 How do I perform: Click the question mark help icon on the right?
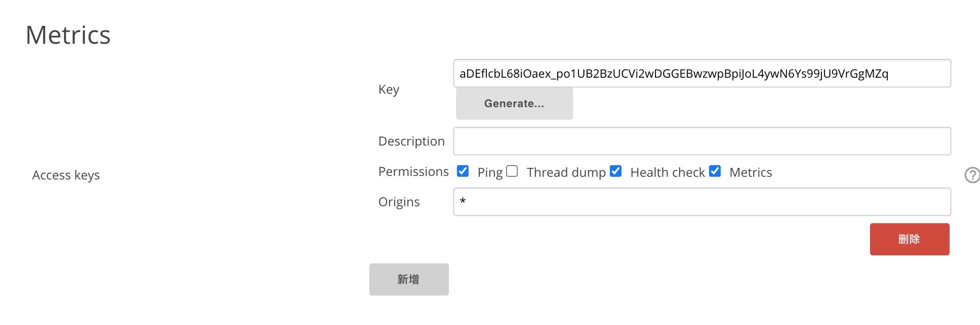click(x=972, y=175)
